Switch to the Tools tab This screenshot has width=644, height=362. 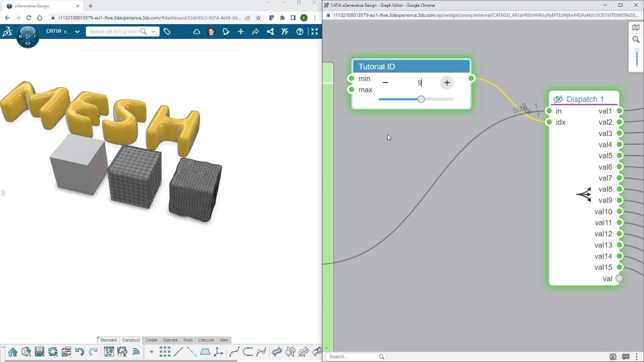pos(188,341)
